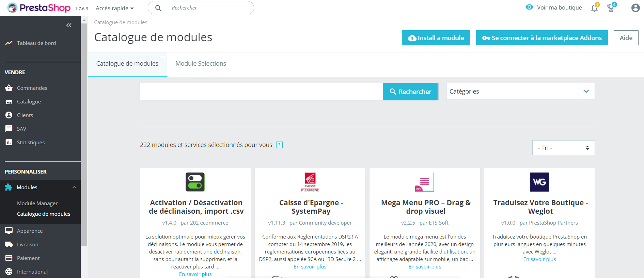Click the Weglot module logo
This screenshot has height=278, width=644.
click(x=539, y=182)
